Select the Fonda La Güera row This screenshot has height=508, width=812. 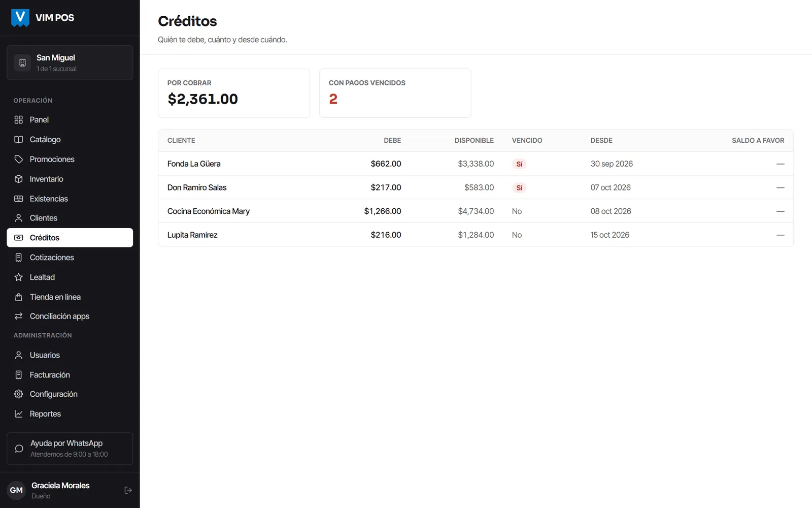pos(476,164)
